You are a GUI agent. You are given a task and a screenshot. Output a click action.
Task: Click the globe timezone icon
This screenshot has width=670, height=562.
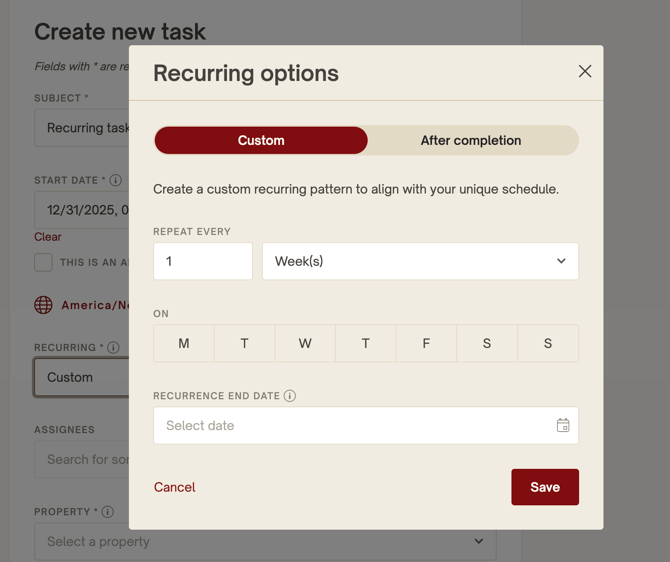pos(44,305)
